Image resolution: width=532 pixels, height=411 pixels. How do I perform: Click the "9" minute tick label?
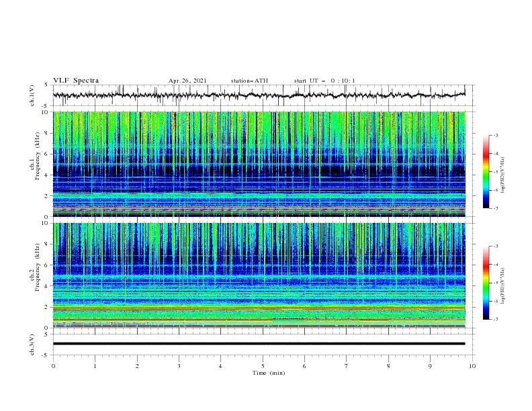[430, 366]
